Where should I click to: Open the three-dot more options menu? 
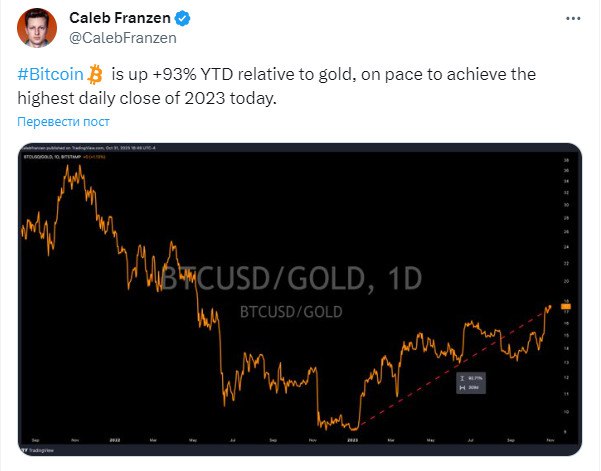[573, 18]
